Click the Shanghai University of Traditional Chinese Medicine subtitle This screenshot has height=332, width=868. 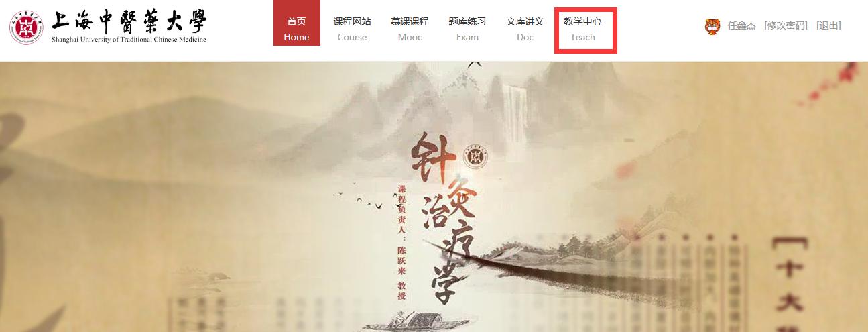(x=129, y=40)
